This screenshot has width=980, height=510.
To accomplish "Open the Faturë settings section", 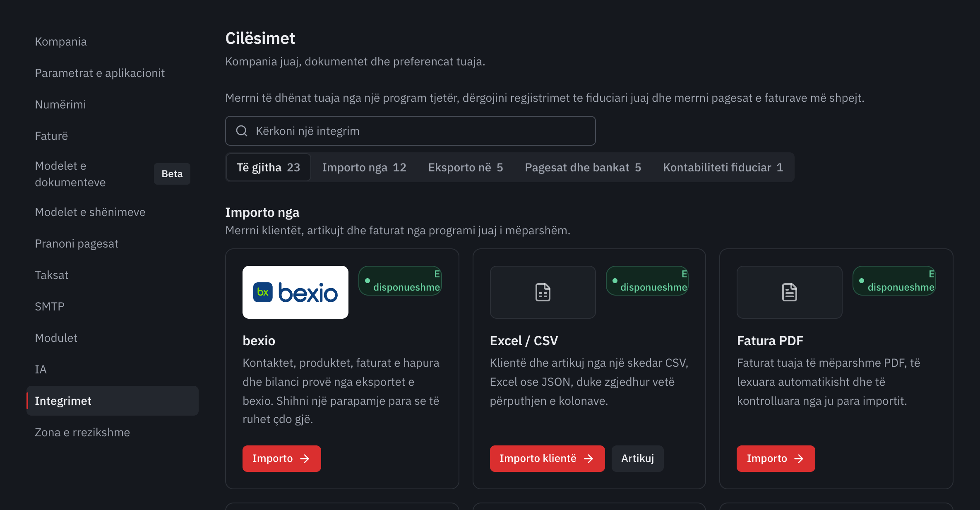I will [113, 136].
